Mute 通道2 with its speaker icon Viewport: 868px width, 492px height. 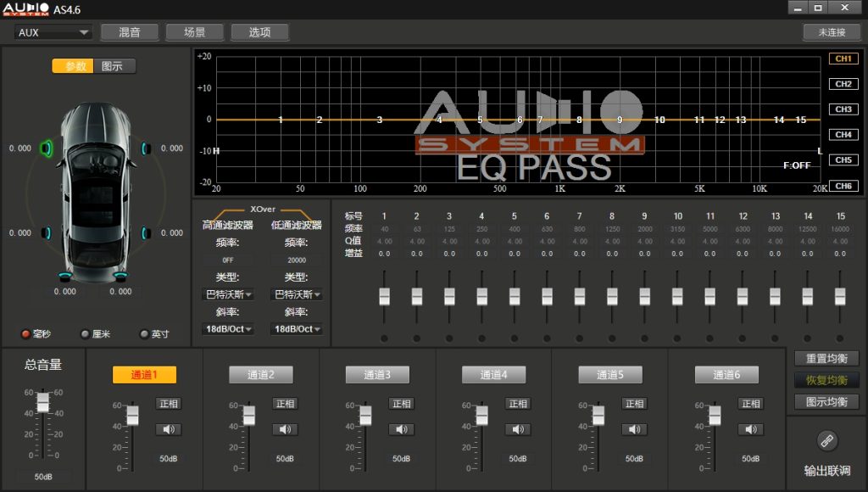[x=285, y=429]
